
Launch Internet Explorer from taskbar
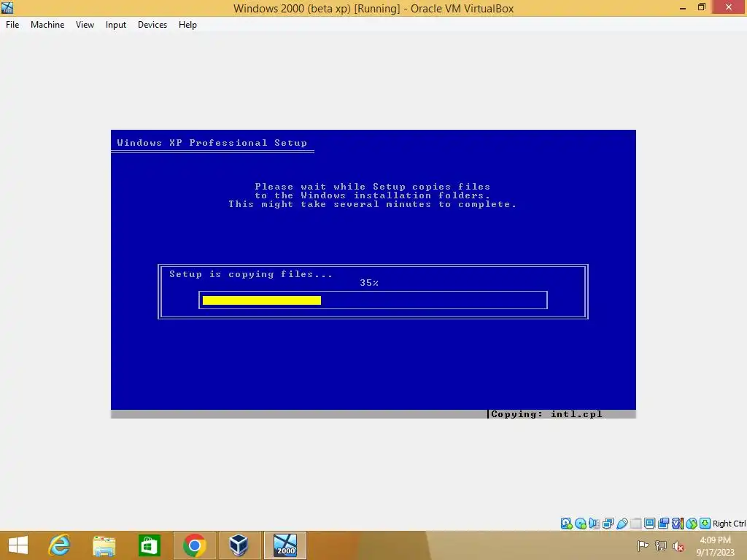[59, 545]
